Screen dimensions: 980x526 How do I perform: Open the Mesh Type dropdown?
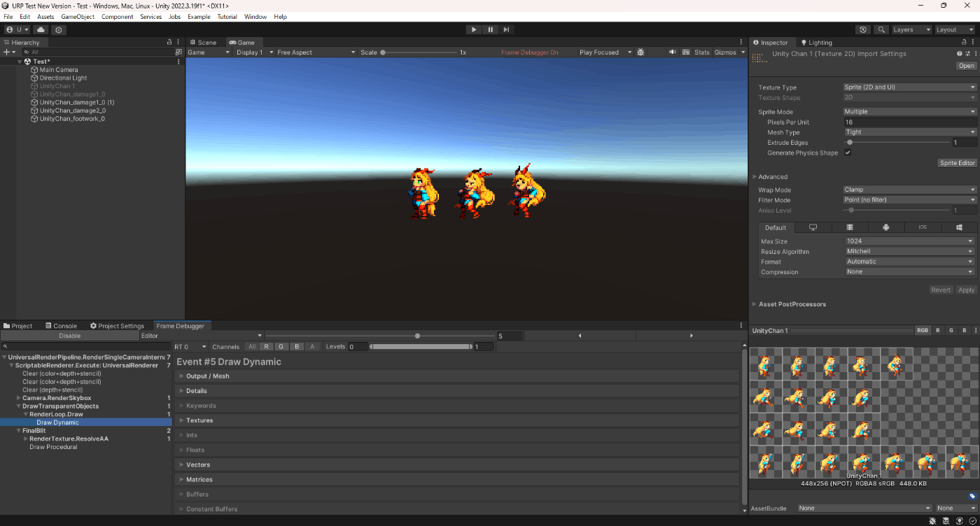coord(909,132)
